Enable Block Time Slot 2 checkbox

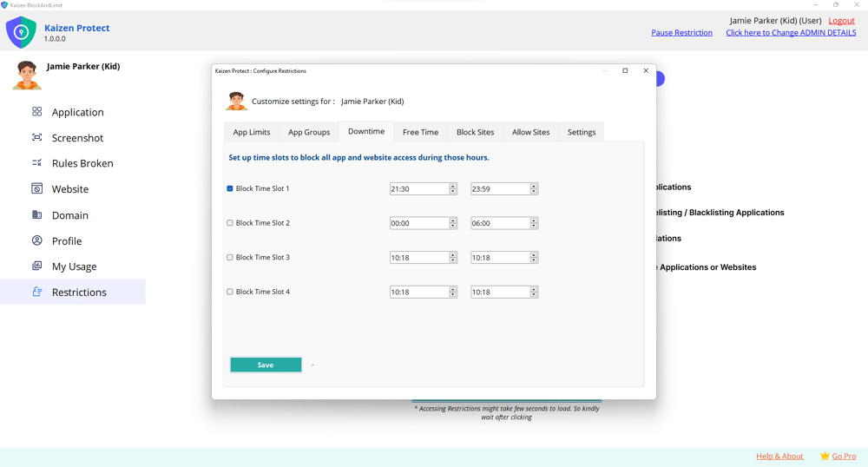[x=230, y=223]
